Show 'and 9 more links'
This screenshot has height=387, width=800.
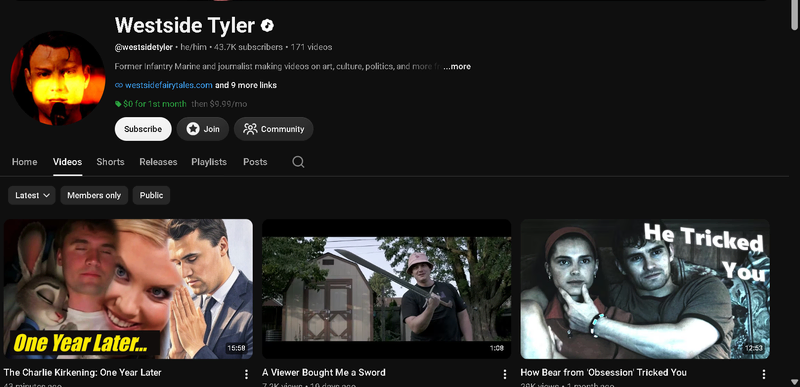coord(246,85)
